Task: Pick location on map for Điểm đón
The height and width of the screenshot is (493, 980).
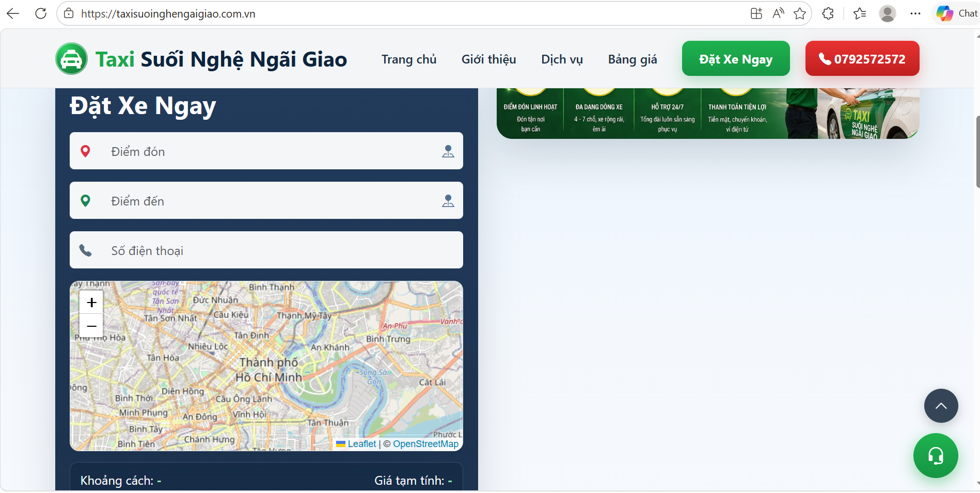Action: pyautogui.click(x=448, y=151)
